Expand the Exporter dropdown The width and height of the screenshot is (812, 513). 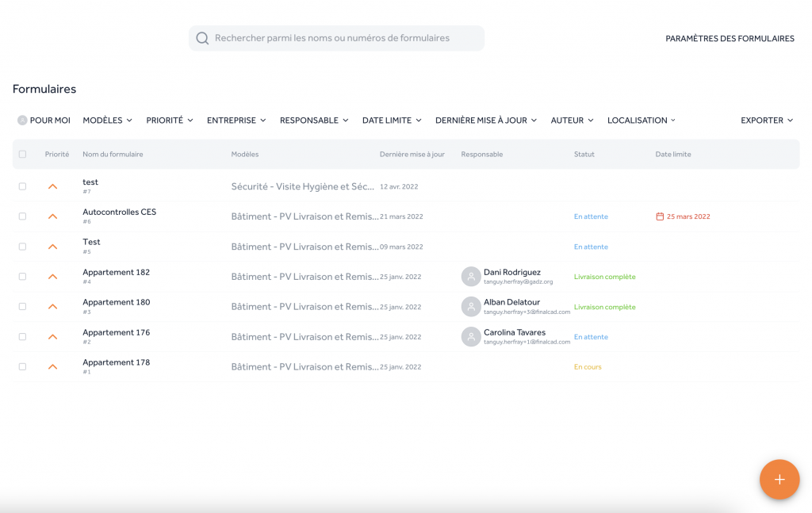[766, 121]
